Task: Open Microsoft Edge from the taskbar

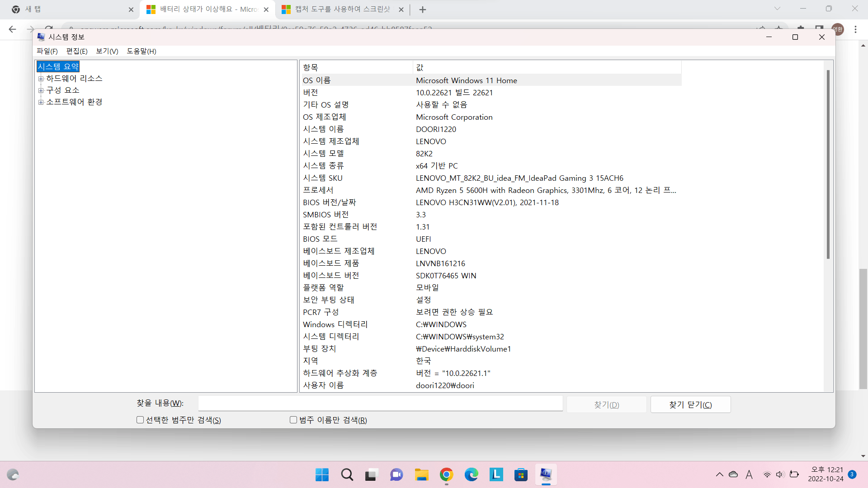Action: click(471, 475)
